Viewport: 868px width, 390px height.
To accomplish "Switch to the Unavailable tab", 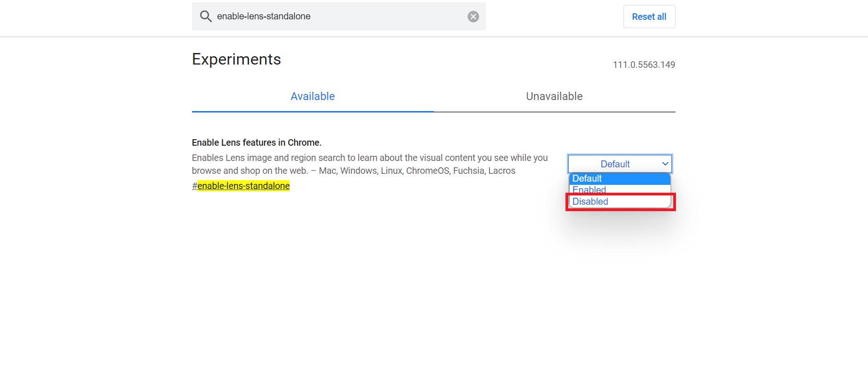I will pos(554,96).
